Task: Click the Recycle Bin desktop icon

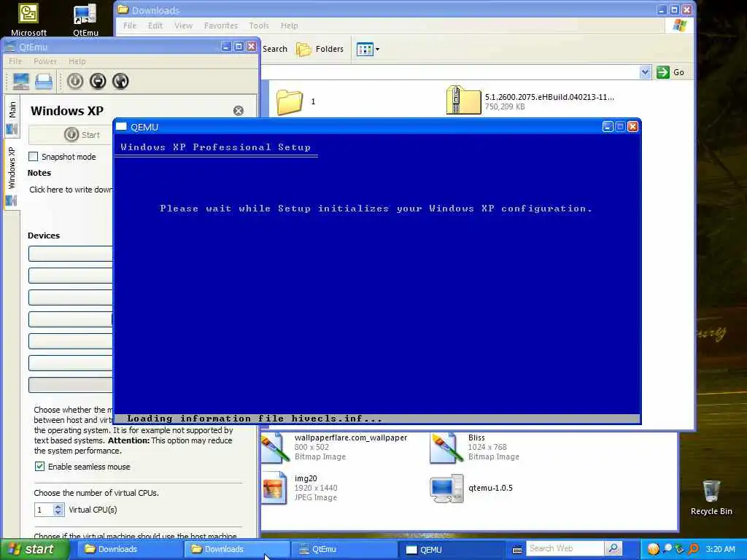Action: coord(711,497)
